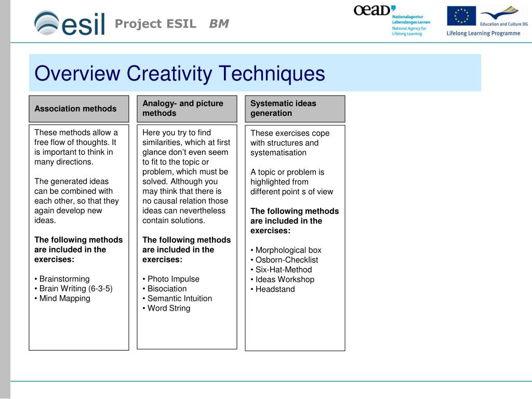Image resolution: width=532 pixels, height=399 pixels.
Task: Click 'A topic or problem is highlighted' paragraph
Action: 292,182
